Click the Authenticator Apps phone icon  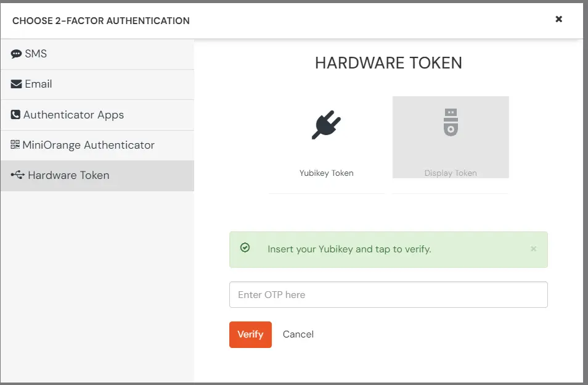pos(16,115)
